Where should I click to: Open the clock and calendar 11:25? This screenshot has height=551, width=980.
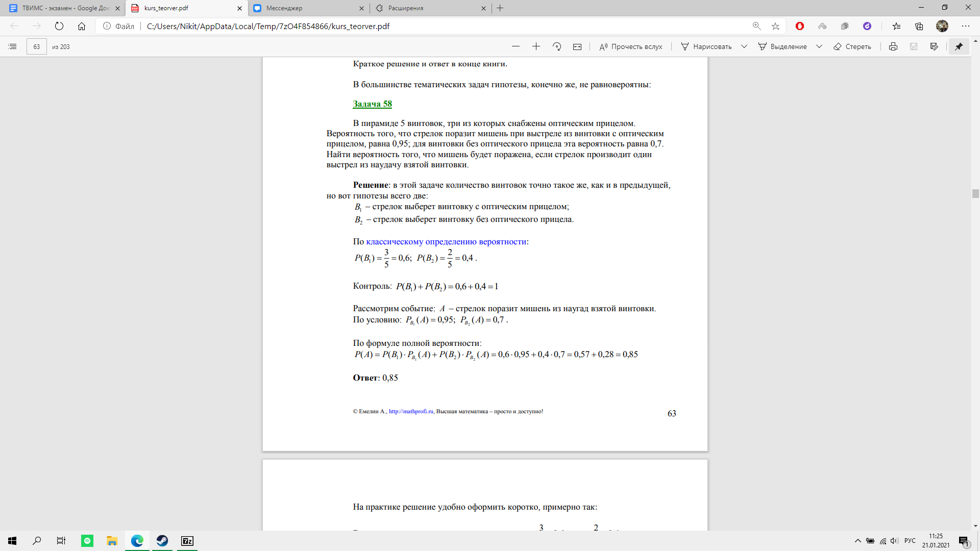click(x=936, y=541)
